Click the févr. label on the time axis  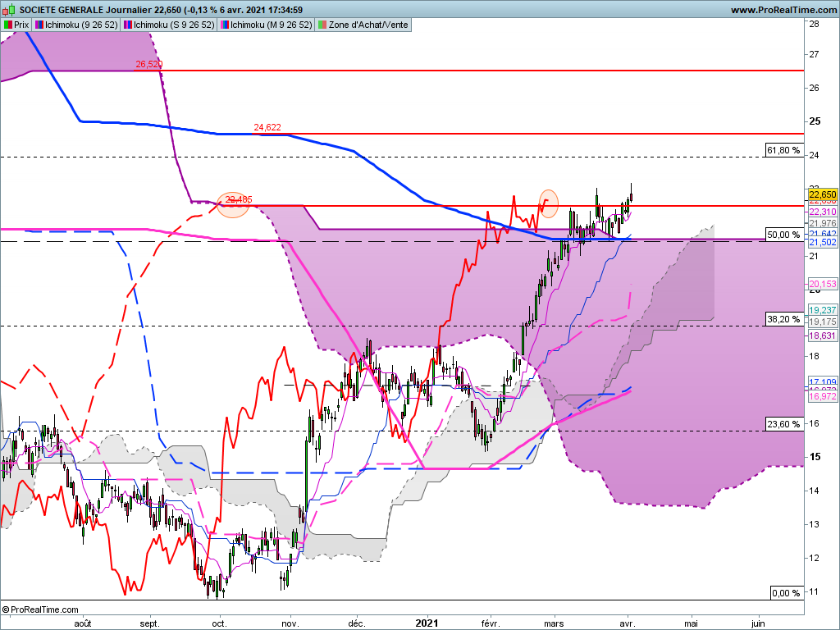point(491,623)
